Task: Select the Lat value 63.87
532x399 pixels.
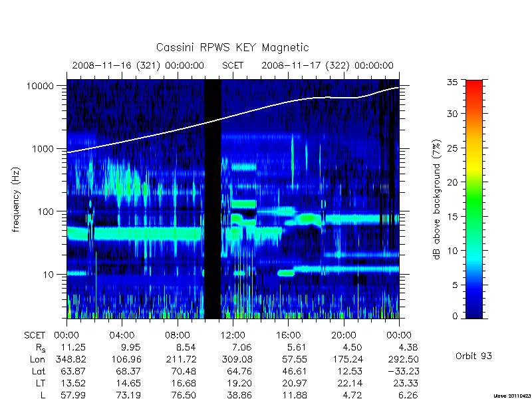Action: [73, 371]
